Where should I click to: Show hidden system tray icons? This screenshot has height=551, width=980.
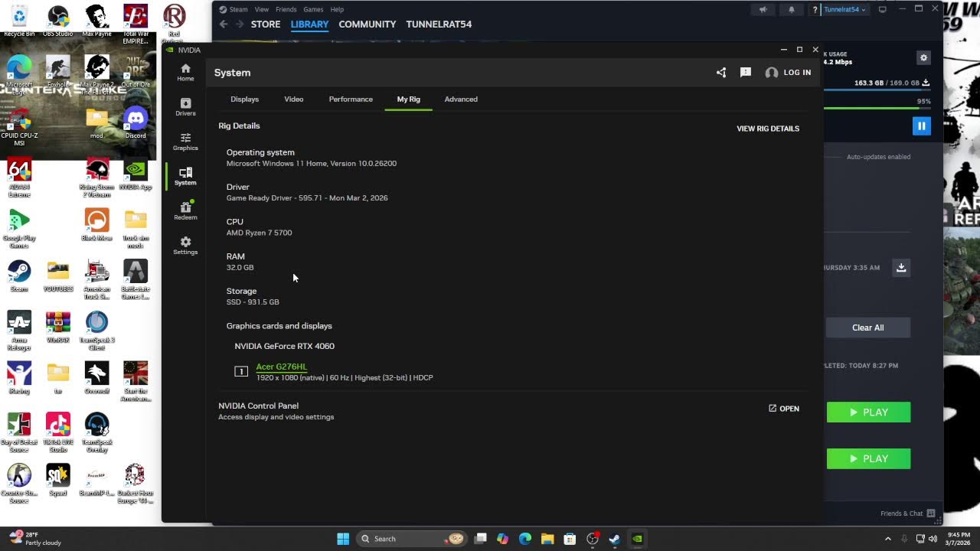click(x=888, y=539)
